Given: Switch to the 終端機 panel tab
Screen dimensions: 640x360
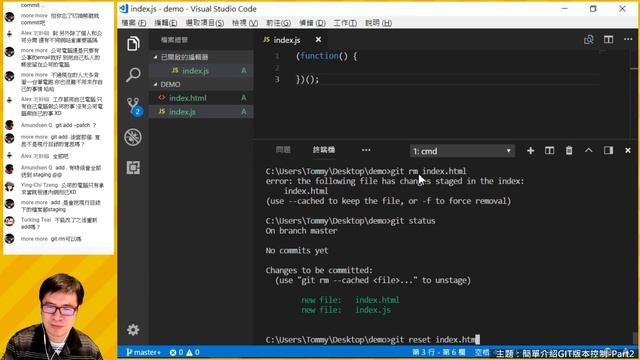Looking at the screenshot, I should 324,150.
